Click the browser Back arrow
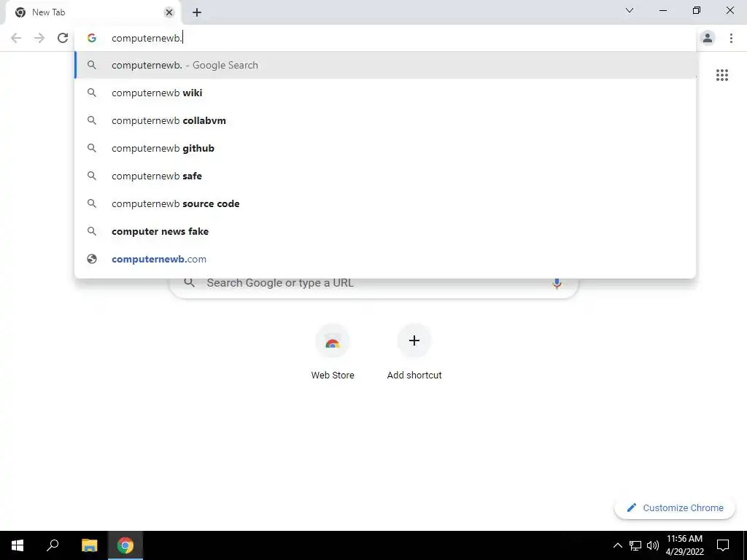Image resolution: width=747 pixels, height=560 pixels. tap(16, 38)
